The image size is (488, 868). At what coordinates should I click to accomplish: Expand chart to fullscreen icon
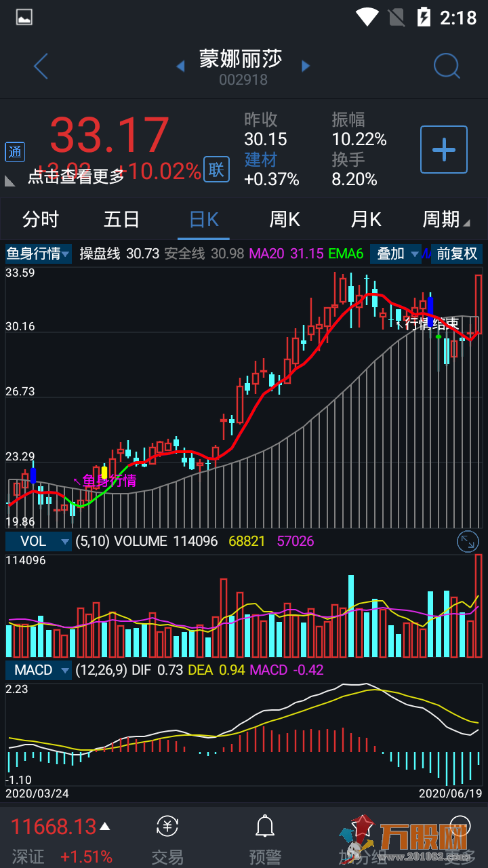[468, 540]
